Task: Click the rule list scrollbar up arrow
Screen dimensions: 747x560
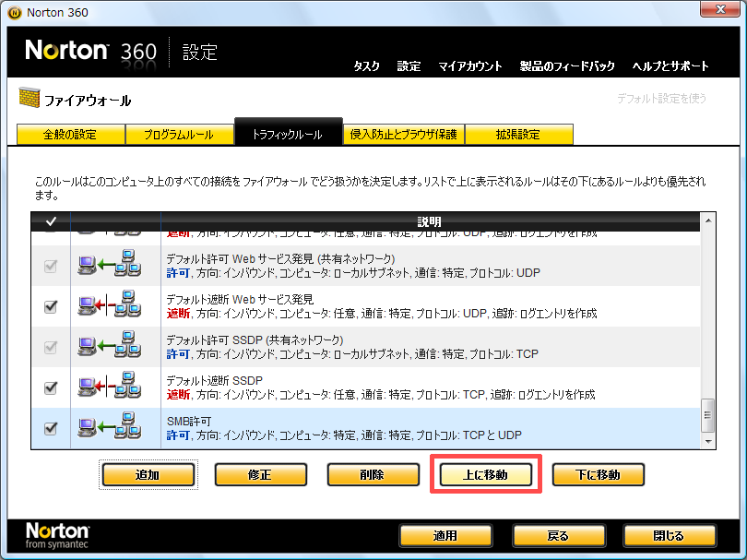Action: (708, 221)
